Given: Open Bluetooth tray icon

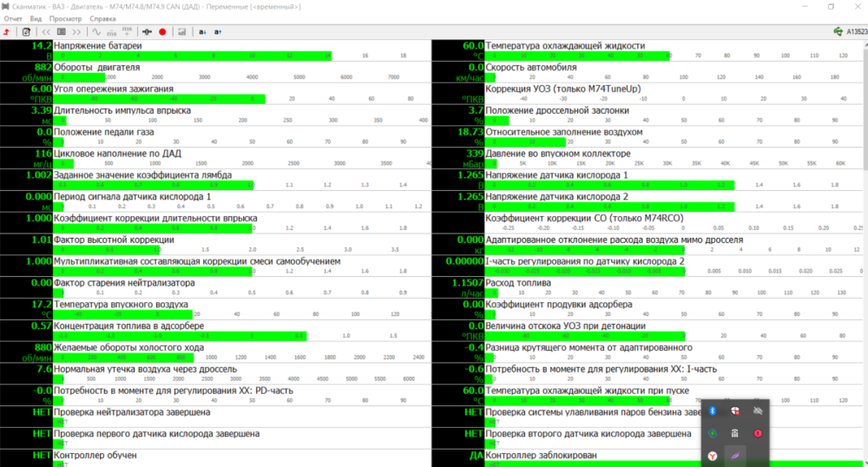Looking at the screenshot, I should 713,411.
